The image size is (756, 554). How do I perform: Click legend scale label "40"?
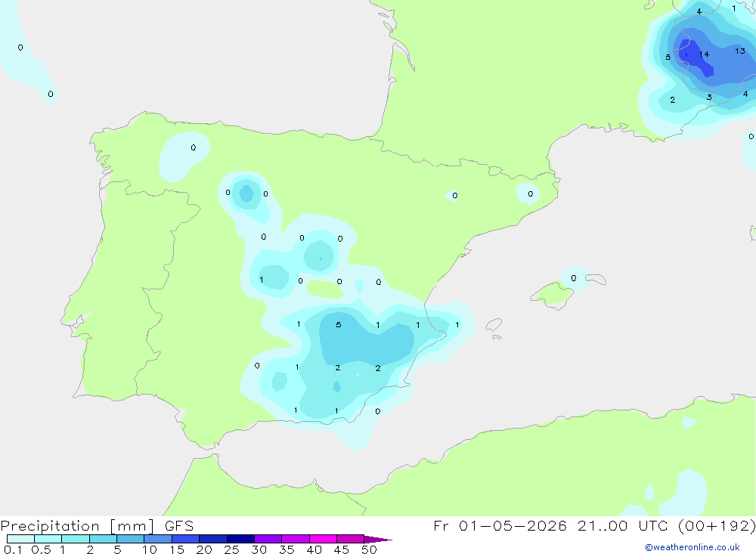click(x=314, y=549)
